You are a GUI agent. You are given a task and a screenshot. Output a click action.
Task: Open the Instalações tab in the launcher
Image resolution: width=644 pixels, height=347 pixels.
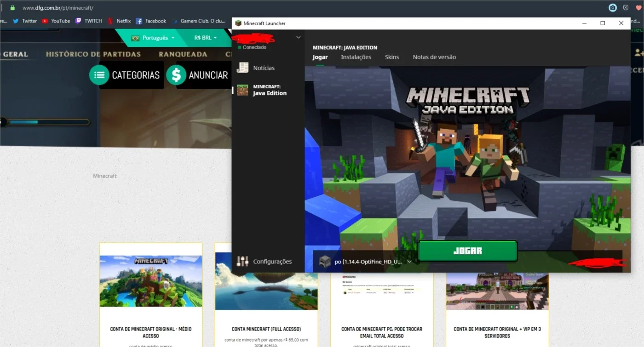(356, 57)
